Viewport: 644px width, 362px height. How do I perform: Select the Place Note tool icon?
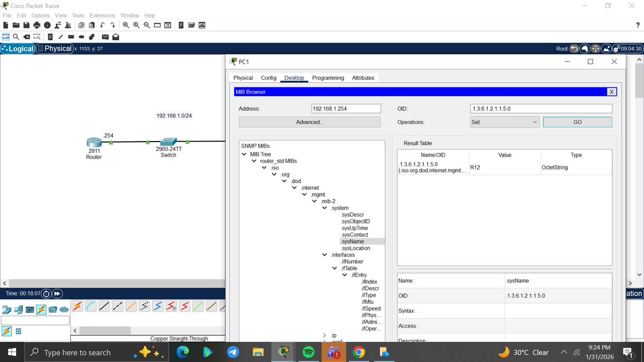coord(50,37)
